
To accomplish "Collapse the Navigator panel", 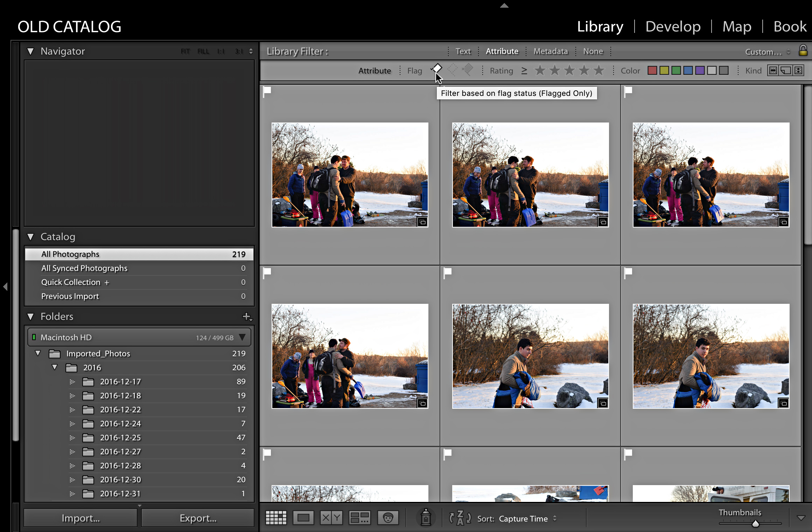I will (31, 51).
